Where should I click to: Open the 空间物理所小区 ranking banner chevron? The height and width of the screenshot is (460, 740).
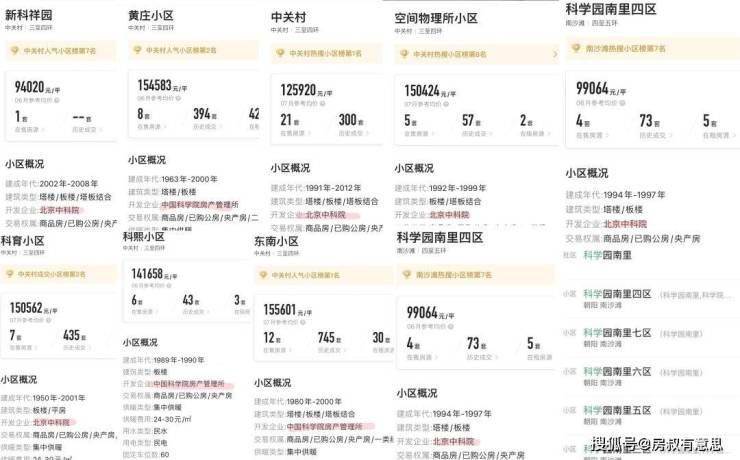point(555,54)
